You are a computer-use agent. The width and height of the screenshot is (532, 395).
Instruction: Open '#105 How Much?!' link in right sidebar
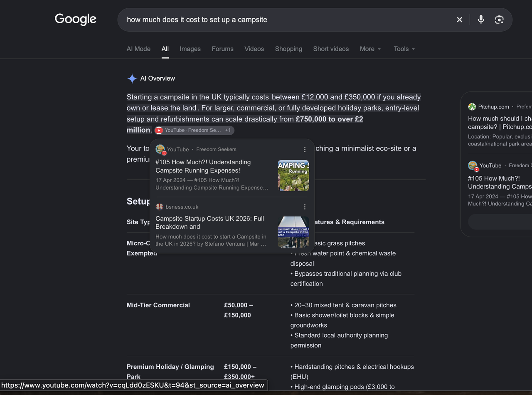[500, 182]
